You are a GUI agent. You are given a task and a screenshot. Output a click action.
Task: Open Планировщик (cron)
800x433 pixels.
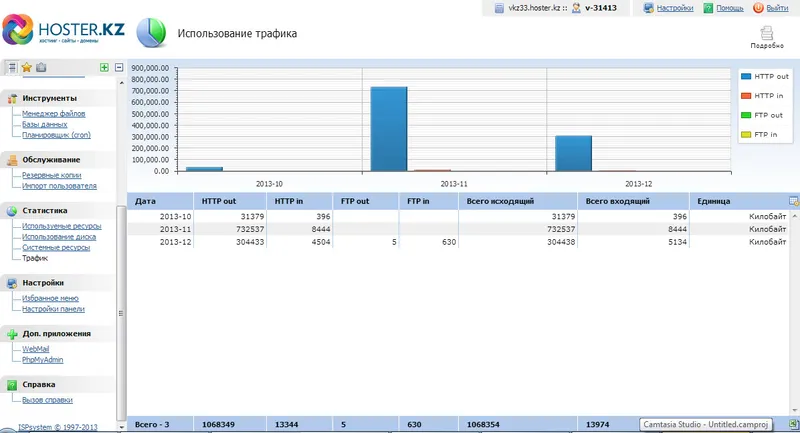click(56, 135)
